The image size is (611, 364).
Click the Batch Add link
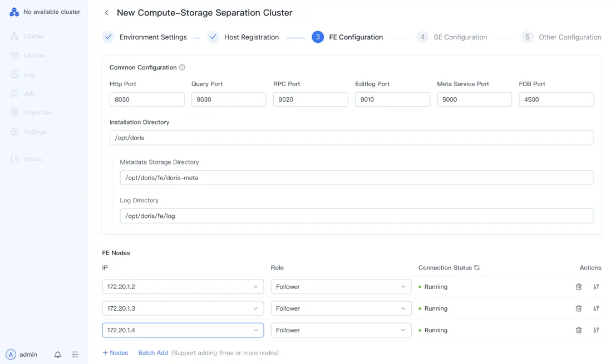coord(153,353)
